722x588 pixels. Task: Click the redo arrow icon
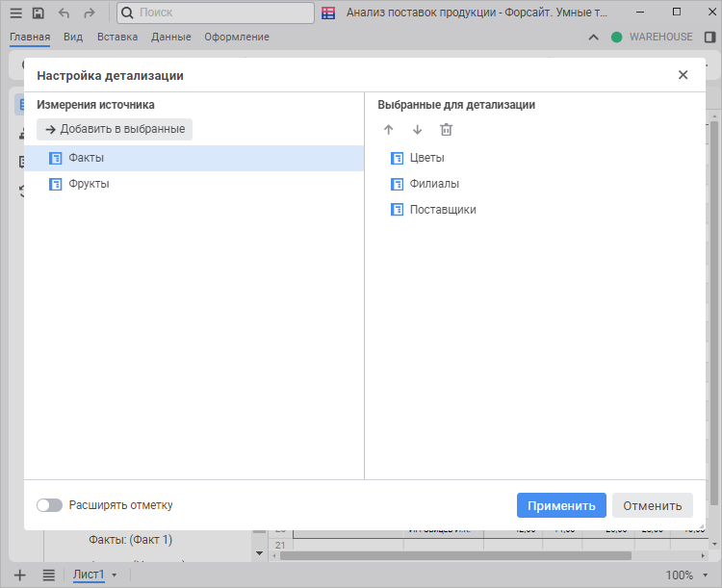coord(90,13)
